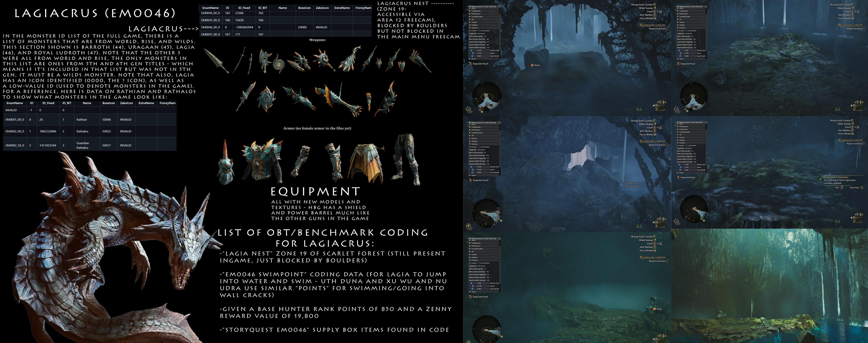Click Vault R key icon in top-left screenshot
The width and height of the screenshot is (868, 343).
pos(655,11)
